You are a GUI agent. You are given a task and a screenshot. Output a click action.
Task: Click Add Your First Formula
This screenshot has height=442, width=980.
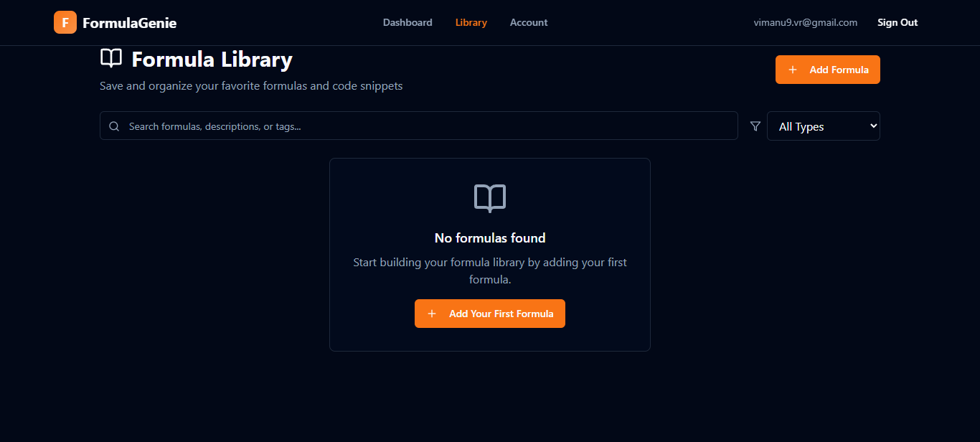click(x=489, y=314)
